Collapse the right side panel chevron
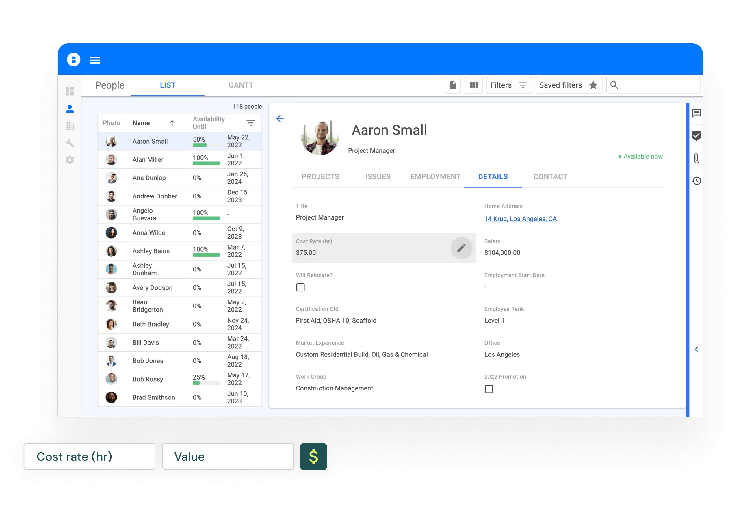Screen dimensions: 756x532 [x=696, y=349]
